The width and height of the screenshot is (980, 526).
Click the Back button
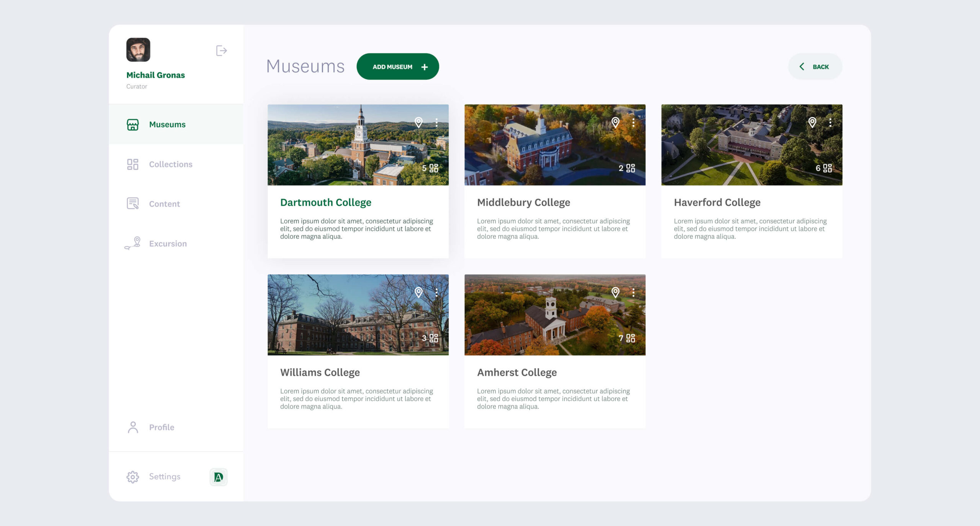click(x=815, y=67)
